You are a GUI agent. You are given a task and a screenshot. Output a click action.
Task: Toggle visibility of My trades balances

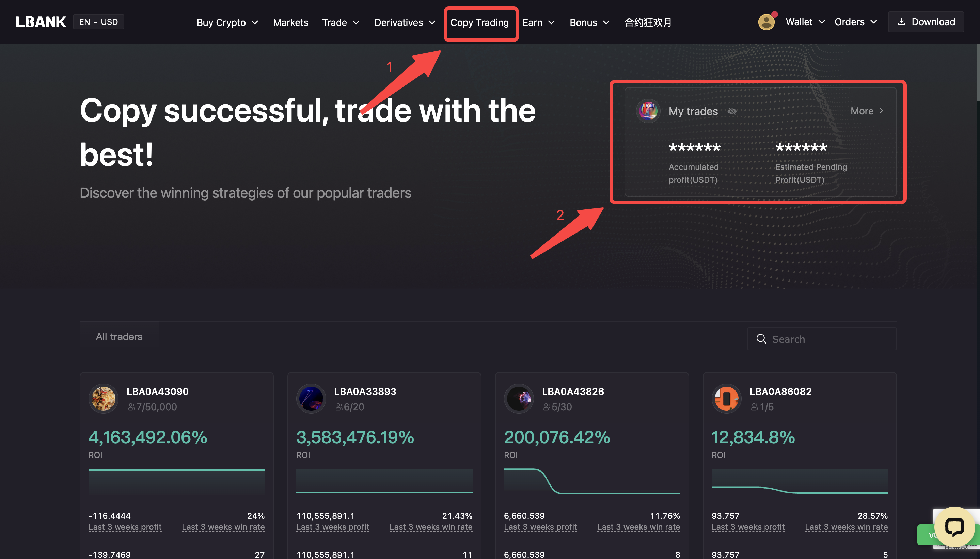tap(732, 111)
